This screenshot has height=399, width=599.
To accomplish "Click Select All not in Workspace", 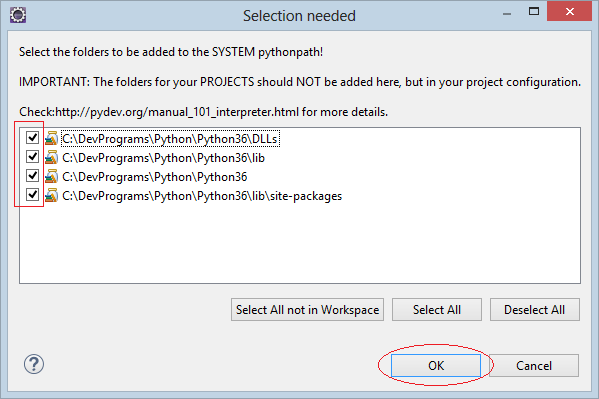I will coord(308,310).
